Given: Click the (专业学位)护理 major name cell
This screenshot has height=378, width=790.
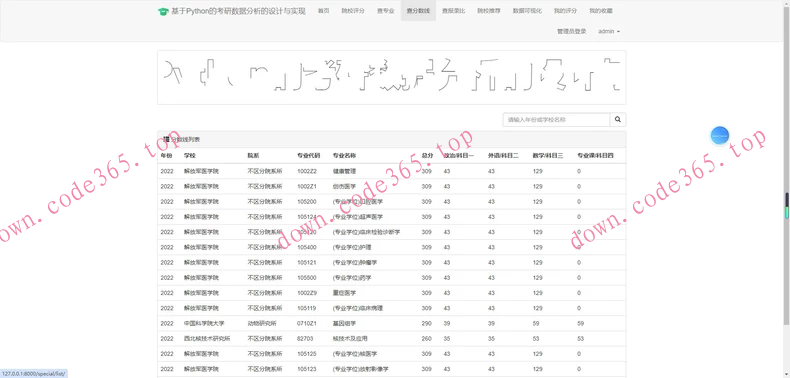Looking at the screenshot, I should click(x=352, y=247).
